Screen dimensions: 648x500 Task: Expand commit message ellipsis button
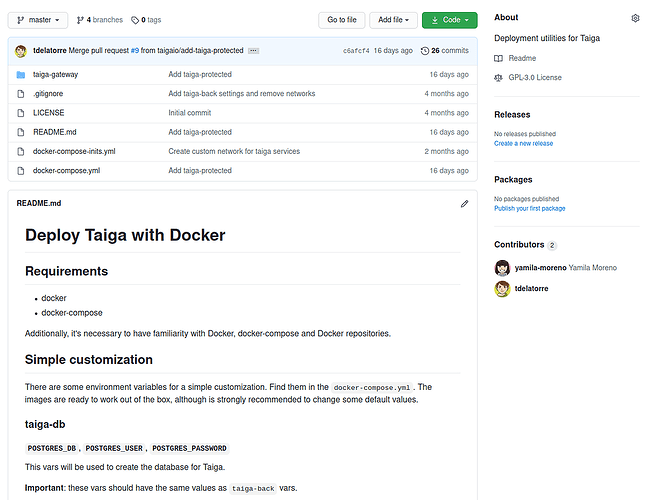point(253,51)
